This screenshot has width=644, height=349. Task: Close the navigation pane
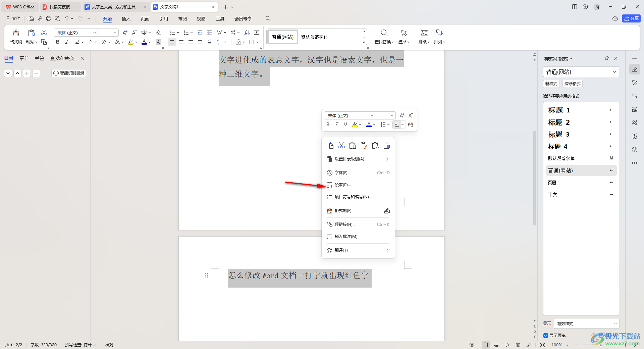click(x=82, y=58)
